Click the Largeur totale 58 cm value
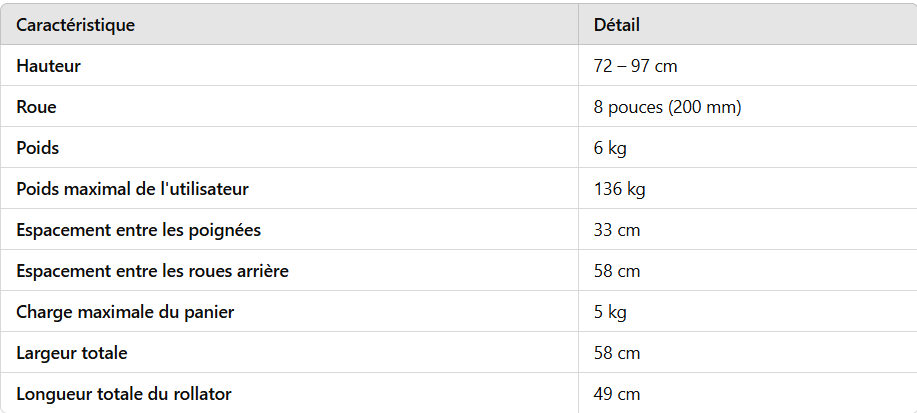Screen dimensions: 917x413 [617, 353]
